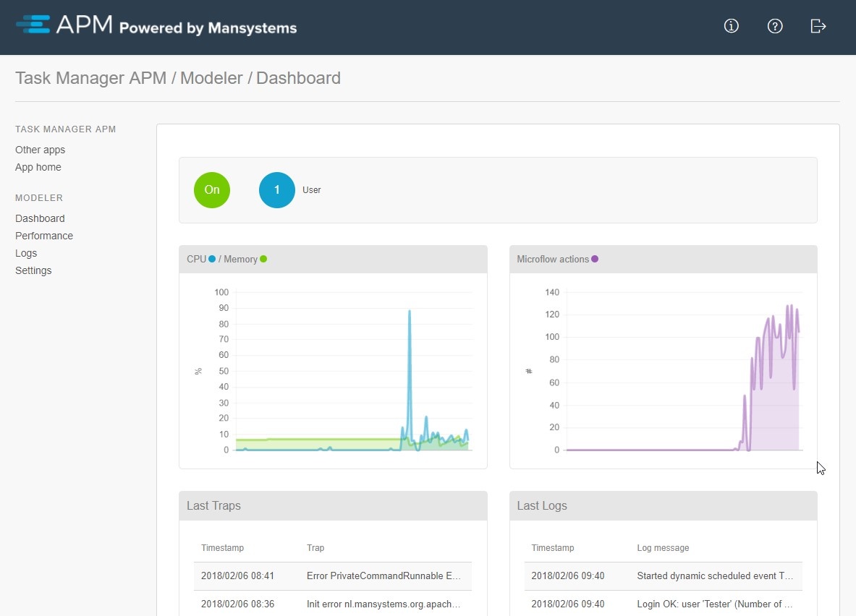The image size is (856, 616).
Task: Click the sign out icon
Action: pyautogui.click(x=818, y=25)
